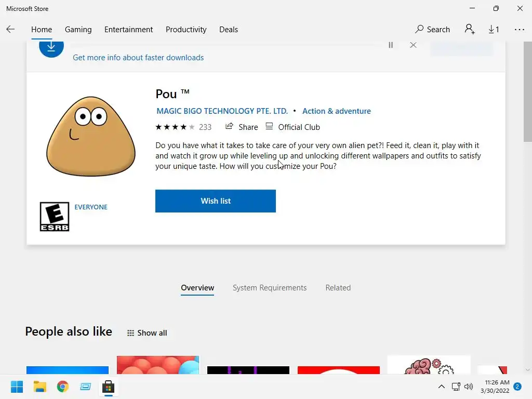This screenshot has height=399, width=532.
Task: Select the Overview tab
Action: 197,288
